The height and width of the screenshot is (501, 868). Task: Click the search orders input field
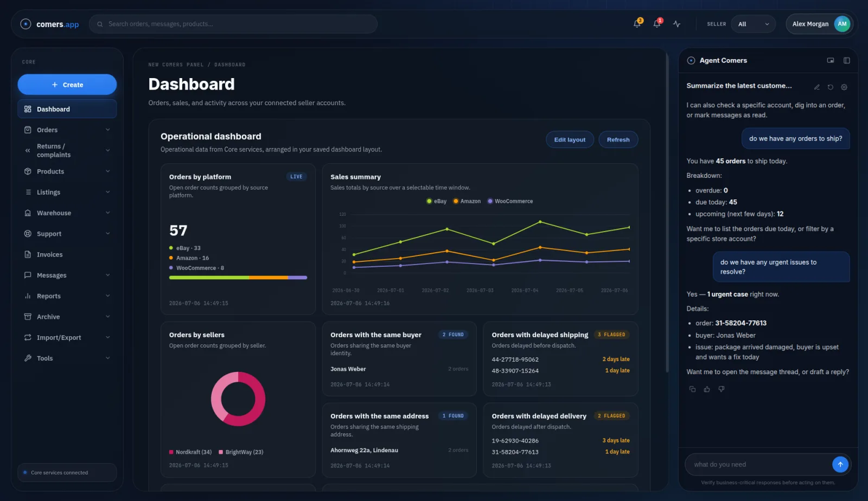pos(233,24)
